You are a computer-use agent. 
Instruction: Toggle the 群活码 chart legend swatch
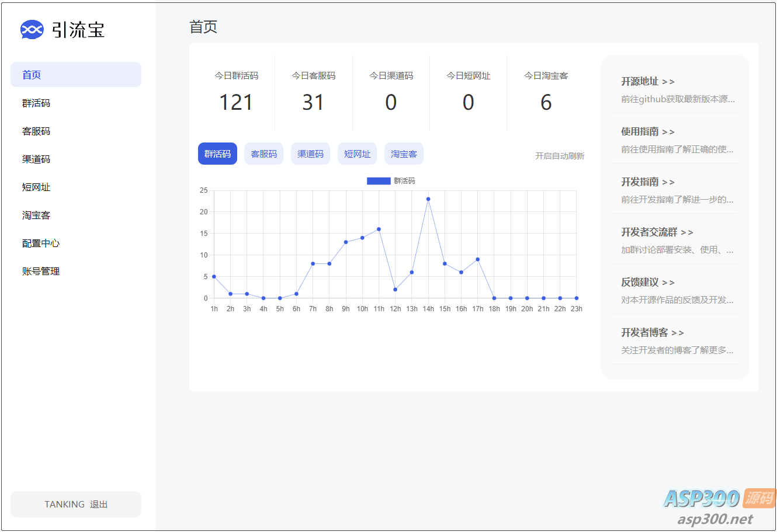[x=378, y=181]
